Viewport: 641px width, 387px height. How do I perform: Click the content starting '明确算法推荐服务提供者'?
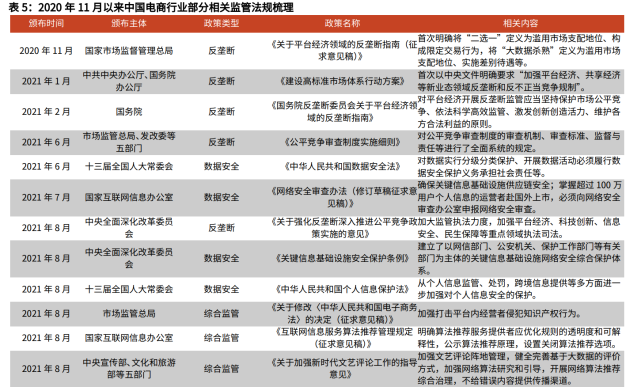pos(519,338)
